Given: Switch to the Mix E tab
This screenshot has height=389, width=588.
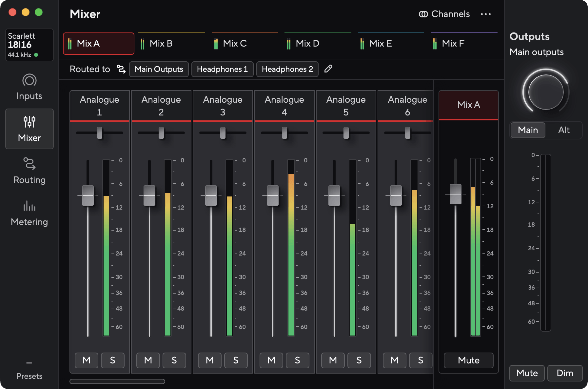Looking at the screenshot, I should coord(391,44).
